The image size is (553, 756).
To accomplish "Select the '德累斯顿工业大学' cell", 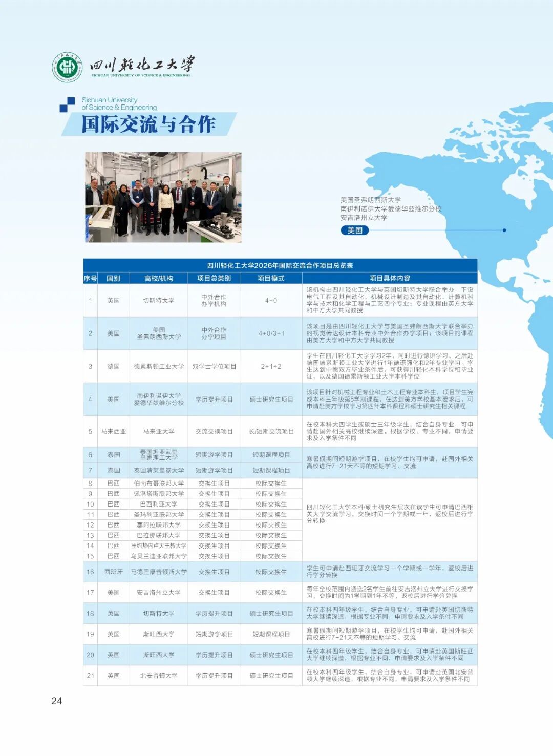I will point(159,367).
